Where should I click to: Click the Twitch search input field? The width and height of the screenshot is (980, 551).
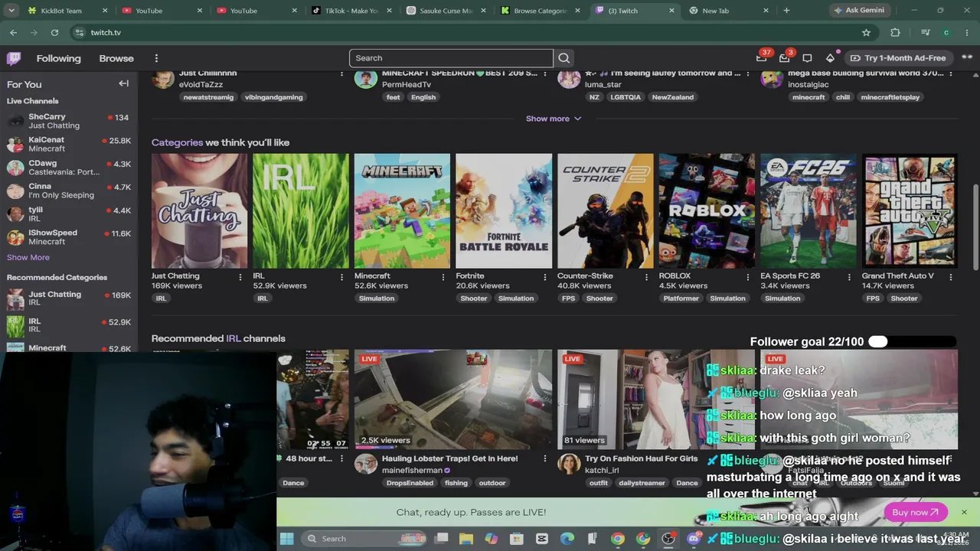[451, 58]
